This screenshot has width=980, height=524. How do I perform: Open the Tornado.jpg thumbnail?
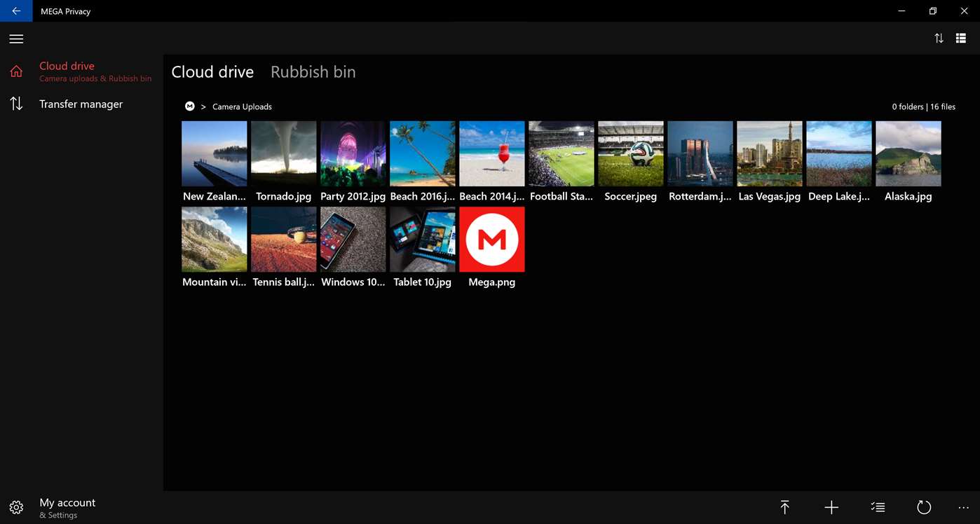coord(283,162)
